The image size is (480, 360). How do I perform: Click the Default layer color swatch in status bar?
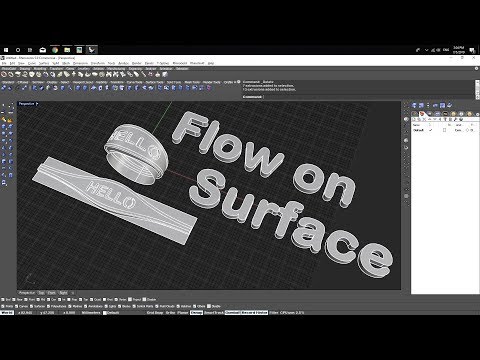(105, 313)
